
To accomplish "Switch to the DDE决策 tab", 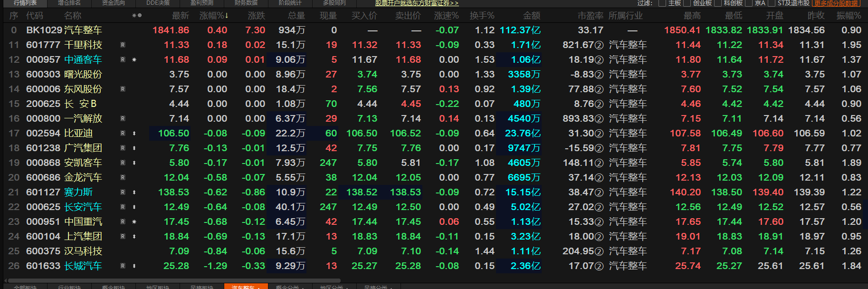I will coord(158,3).
